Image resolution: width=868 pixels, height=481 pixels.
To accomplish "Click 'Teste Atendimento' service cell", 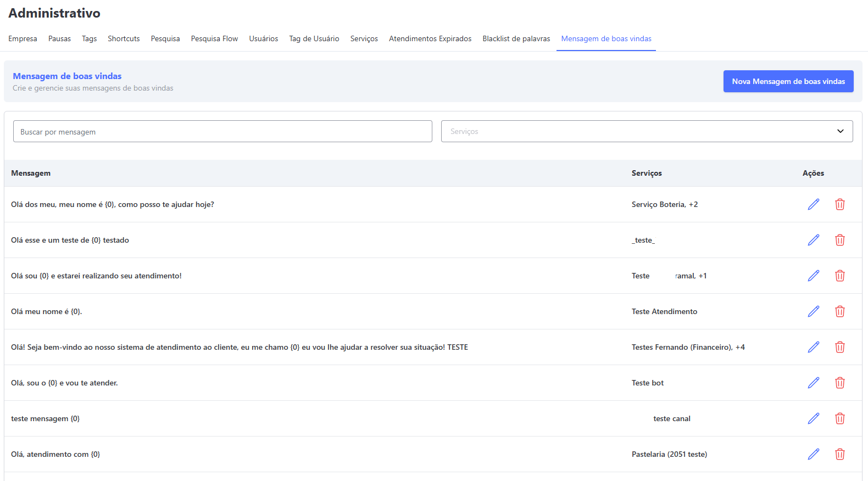I will (x=664, y=311).
